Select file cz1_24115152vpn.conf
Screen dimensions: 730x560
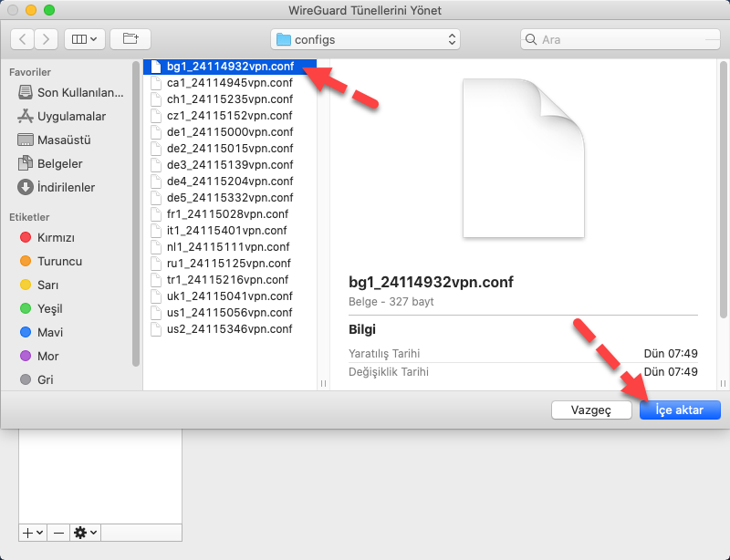pyautogui.click(x=230, y=116)
